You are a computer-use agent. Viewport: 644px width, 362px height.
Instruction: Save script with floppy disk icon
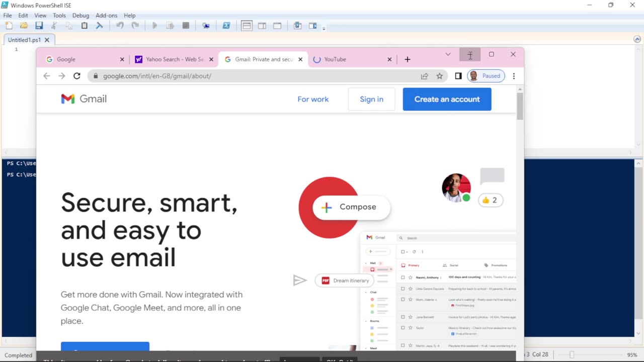pos(39,26)
